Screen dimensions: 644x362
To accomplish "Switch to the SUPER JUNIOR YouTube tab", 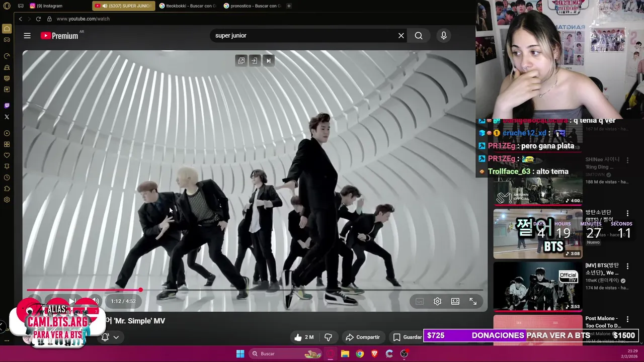I will (123, 6).
